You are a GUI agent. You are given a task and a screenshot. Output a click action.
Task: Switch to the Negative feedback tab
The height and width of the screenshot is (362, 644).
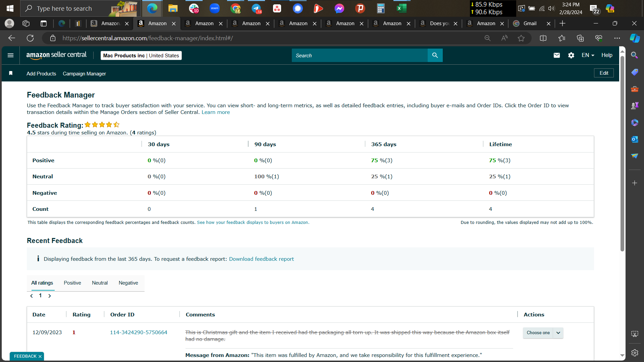tap(128, 283)
